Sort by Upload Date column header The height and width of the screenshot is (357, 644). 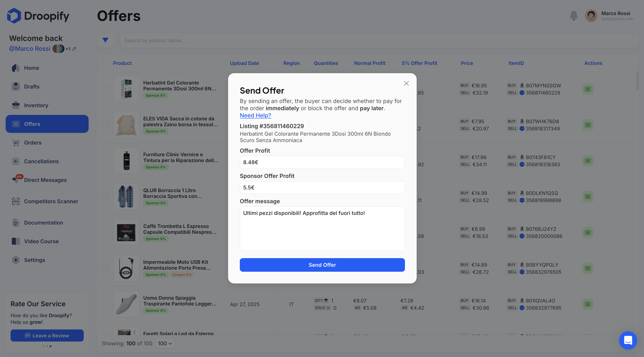coord(244,63)
